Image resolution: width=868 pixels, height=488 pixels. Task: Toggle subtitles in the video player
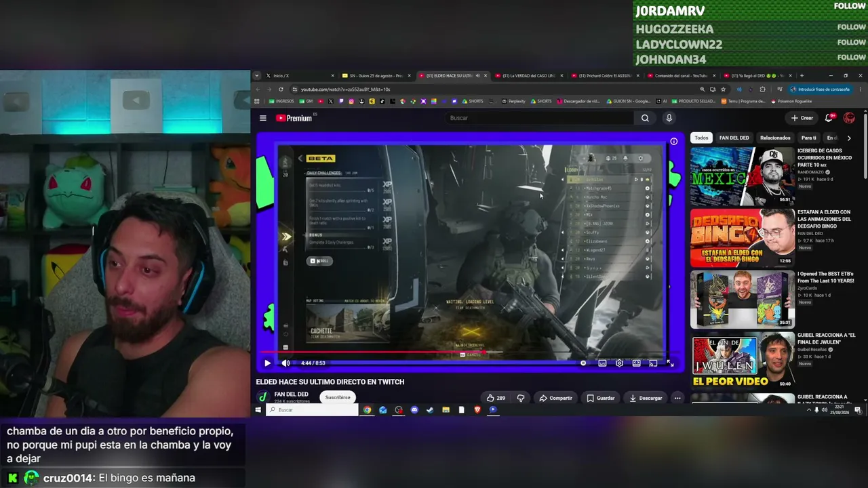click(602, 363)
